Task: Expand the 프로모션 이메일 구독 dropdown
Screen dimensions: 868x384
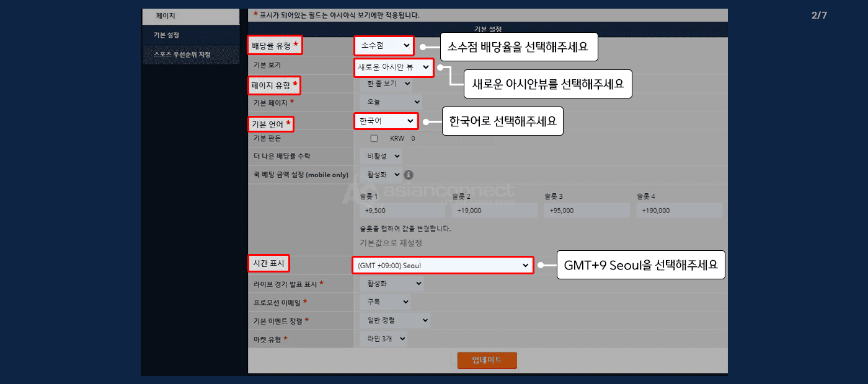Action: (x=384, y=302)
